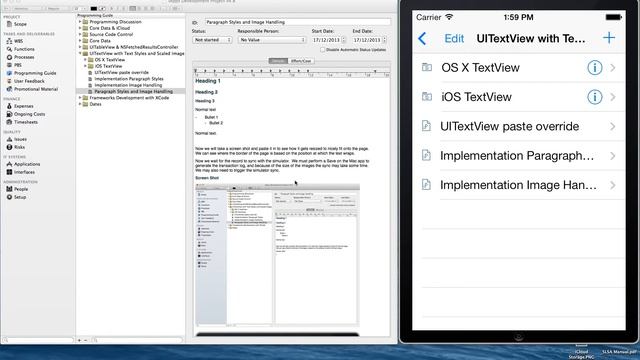Screen dimensions: 640x360
Task: Open People under Administration
Action: [18, 189]
